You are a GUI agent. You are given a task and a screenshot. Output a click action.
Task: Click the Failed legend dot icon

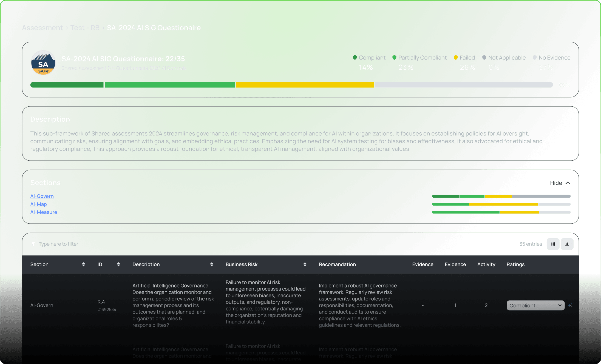click(456, 58)
